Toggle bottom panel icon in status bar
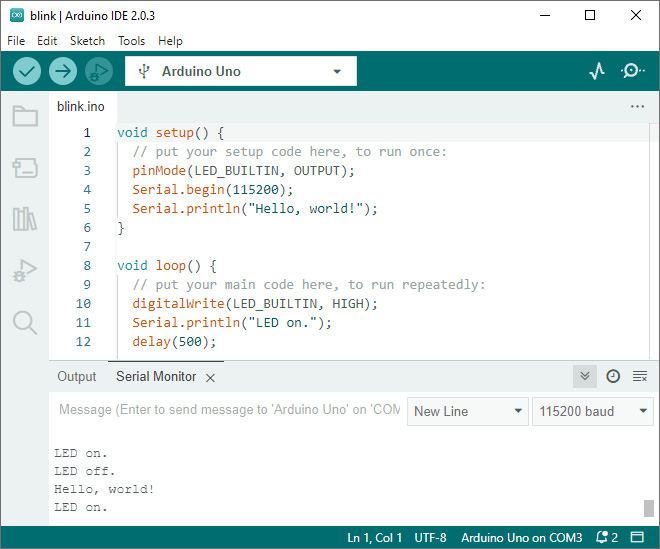660x549 pixels. (637, 537)
